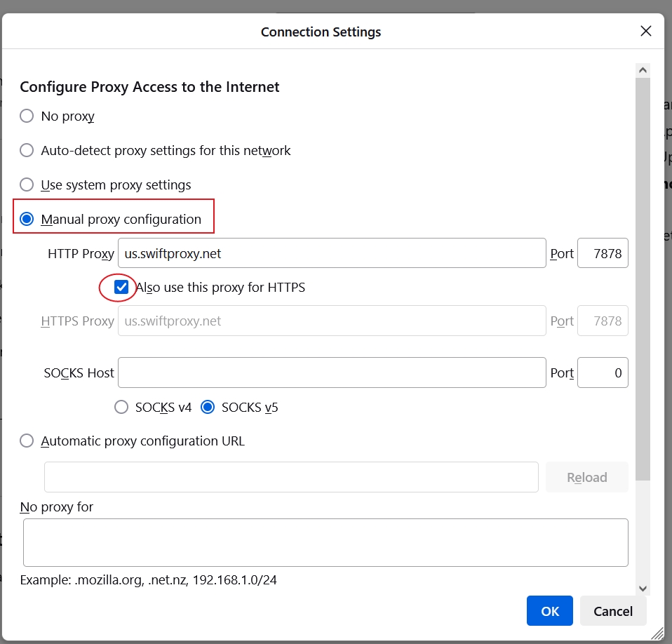Click the HTTP Proxy port field

[602, 253]
